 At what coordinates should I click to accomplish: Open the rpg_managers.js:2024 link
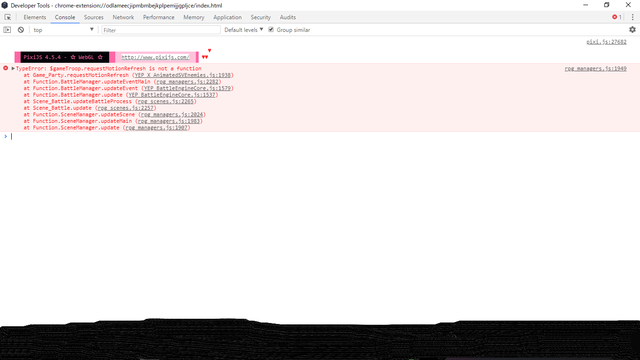172,114
